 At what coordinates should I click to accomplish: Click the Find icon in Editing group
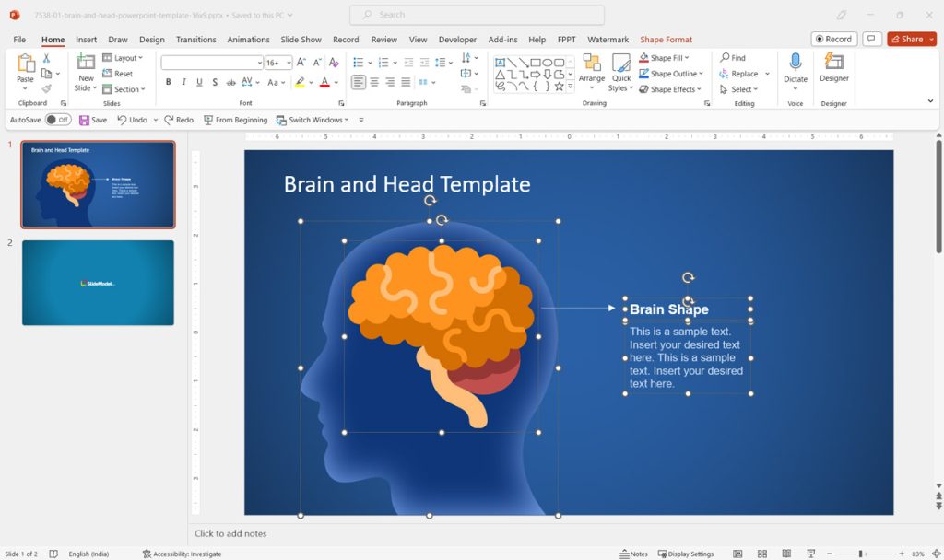(x=734, y=58)
